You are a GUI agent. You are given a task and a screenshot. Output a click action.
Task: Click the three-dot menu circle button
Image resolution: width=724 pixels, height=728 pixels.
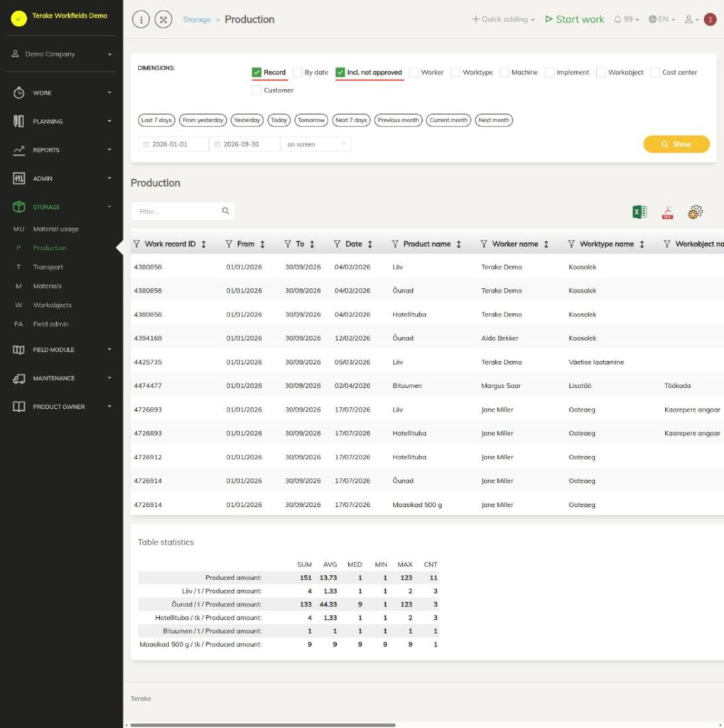point(141,19)
